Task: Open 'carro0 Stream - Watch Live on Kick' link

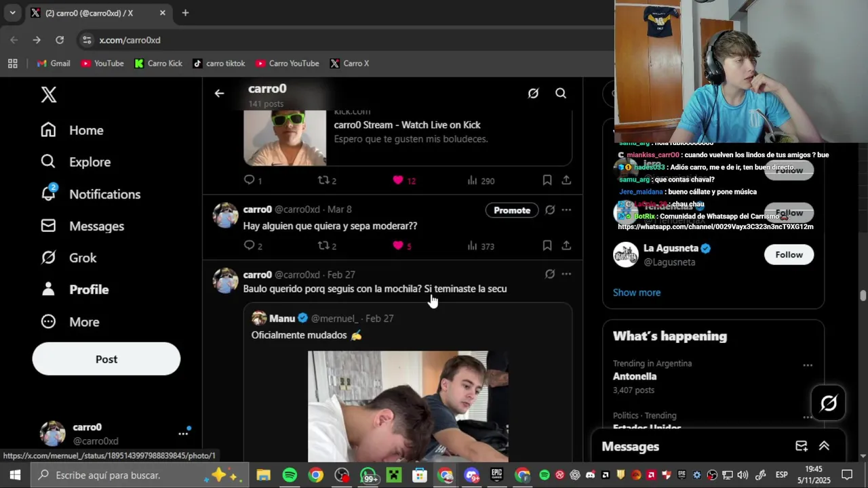Action: pyautogui.click(x=407, y=125)
